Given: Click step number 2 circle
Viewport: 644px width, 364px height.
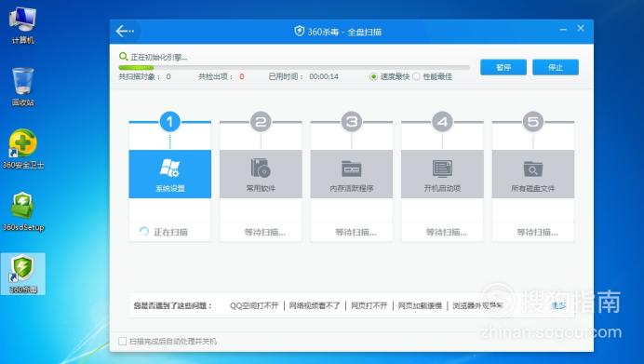Looking at the screenshot, I should [x=261, y=122].
